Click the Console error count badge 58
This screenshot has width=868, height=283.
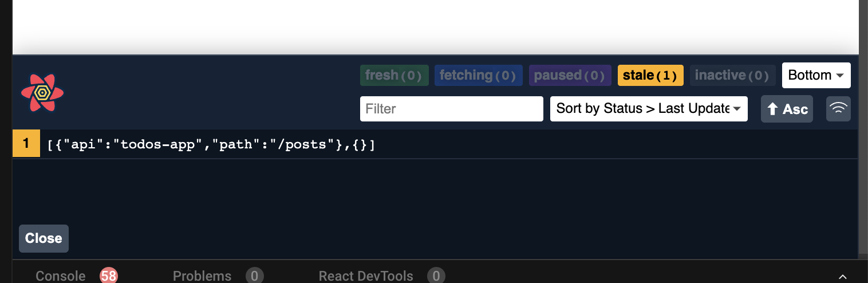click(108, 276)
